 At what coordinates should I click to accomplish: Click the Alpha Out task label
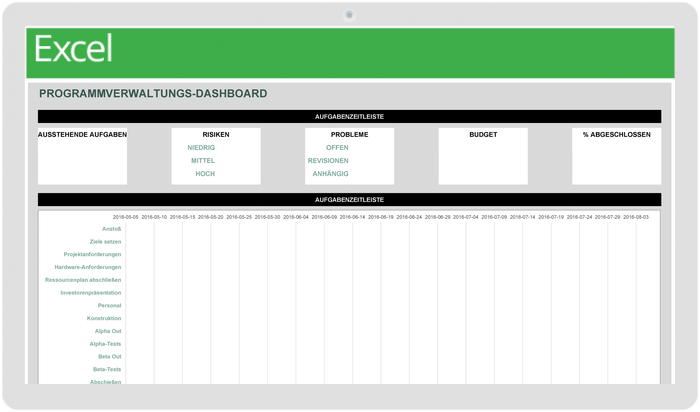[108, 331]
